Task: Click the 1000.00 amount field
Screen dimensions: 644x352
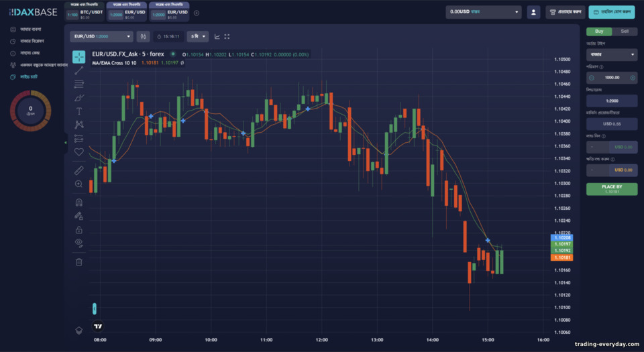Action: (612, 78)
